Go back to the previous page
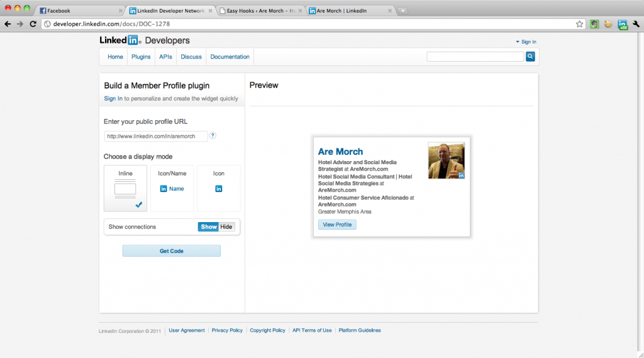This screenshot has height=358, width=644. coord(8,24)
